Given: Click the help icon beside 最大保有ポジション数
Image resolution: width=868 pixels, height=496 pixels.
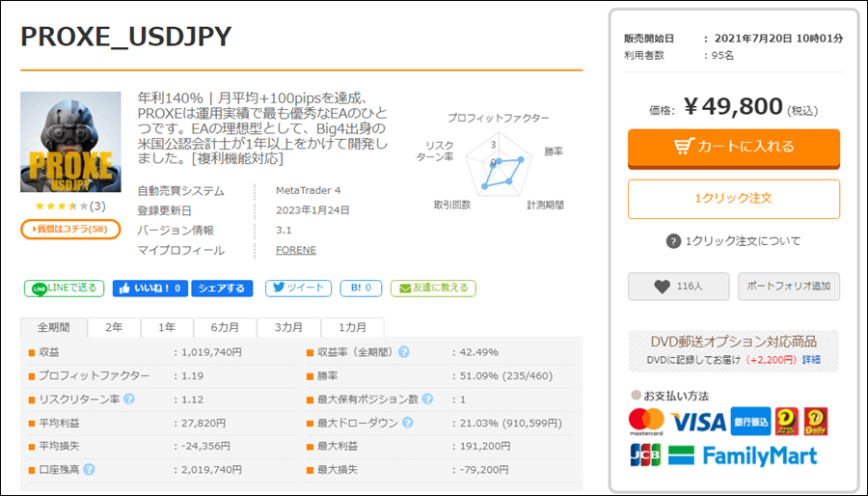Looking at the screenshot, I should coord(426,399).
